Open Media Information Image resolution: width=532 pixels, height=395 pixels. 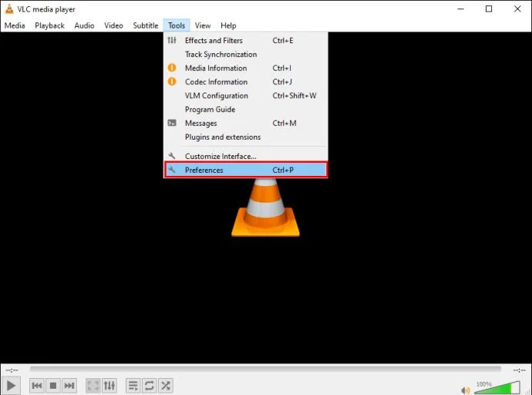click(x=246, y=68)
